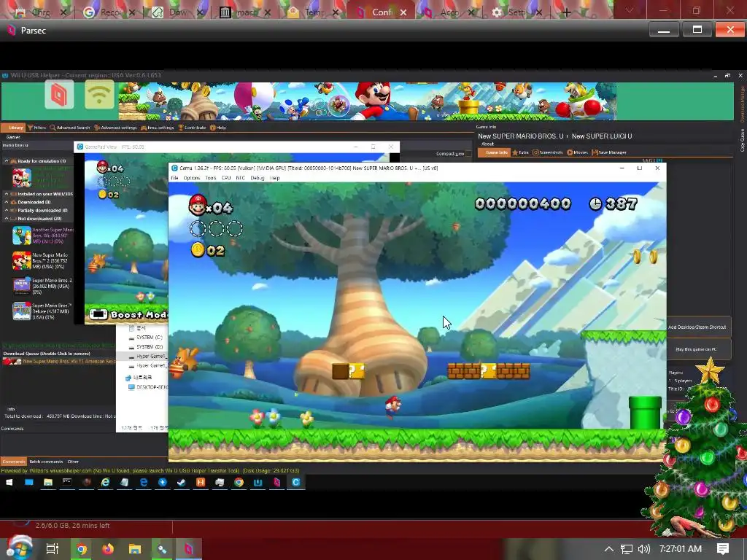Open Chrome on the remote taskbar

[239, 483]
